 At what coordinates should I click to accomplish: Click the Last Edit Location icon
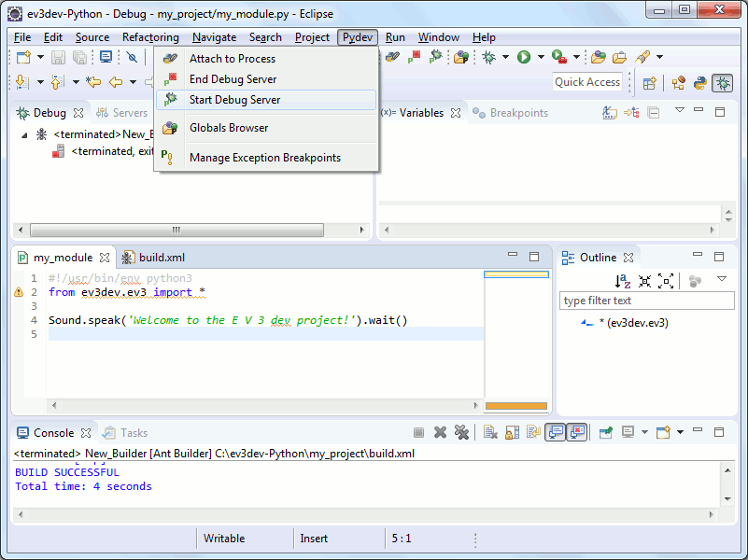point(93,82)
